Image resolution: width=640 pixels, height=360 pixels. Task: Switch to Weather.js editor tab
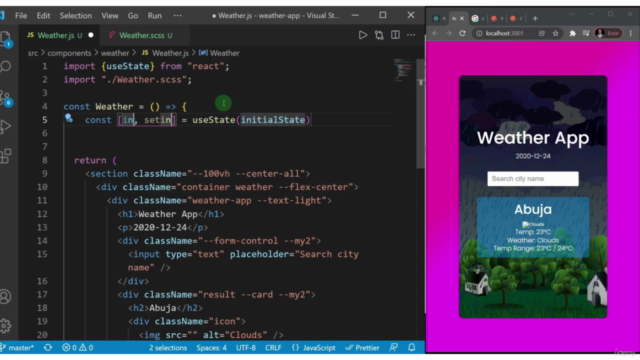(60, 35)
